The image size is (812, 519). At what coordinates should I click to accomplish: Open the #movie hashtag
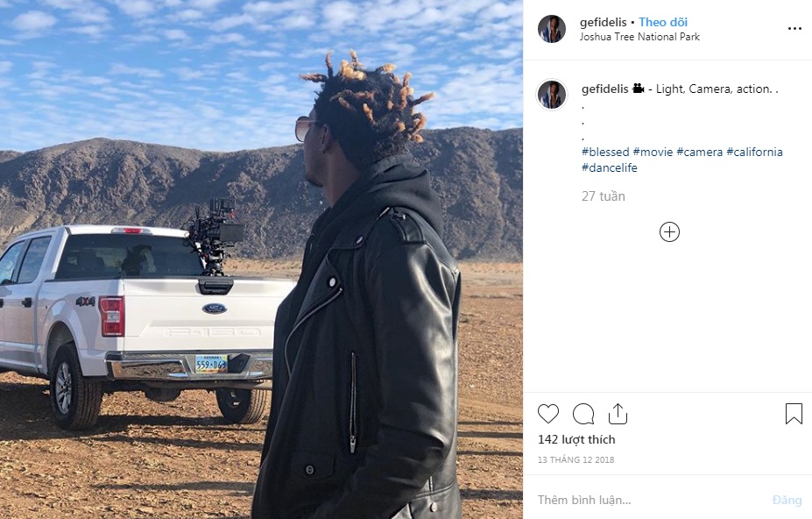653,152
